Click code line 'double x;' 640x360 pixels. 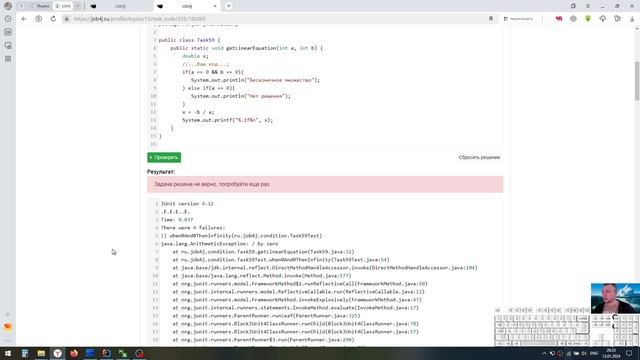coord(195,56)
